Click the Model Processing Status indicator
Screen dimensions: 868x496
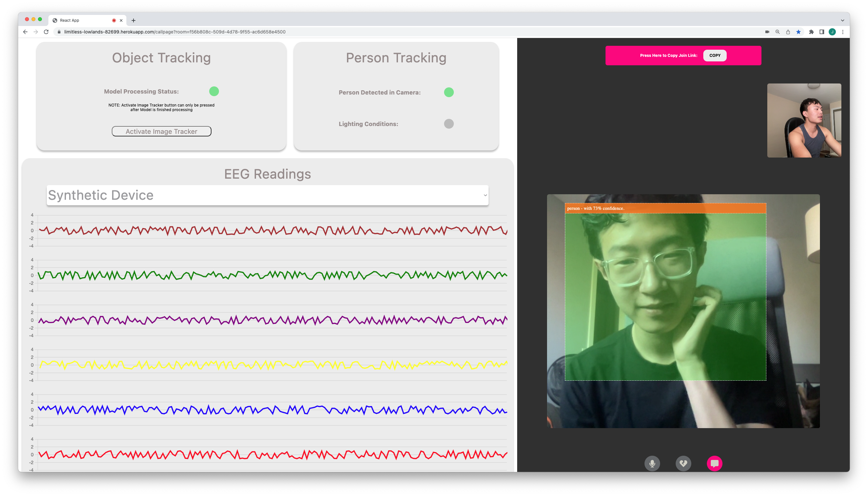click(x=214, y=91)
